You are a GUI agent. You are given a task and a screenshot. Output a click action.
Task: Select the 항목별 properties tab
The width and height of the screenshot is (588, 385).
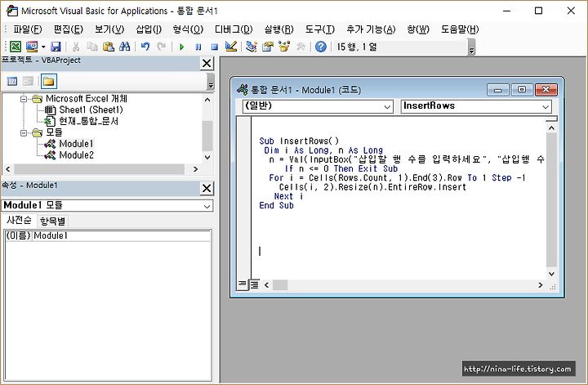coord(52,221)
